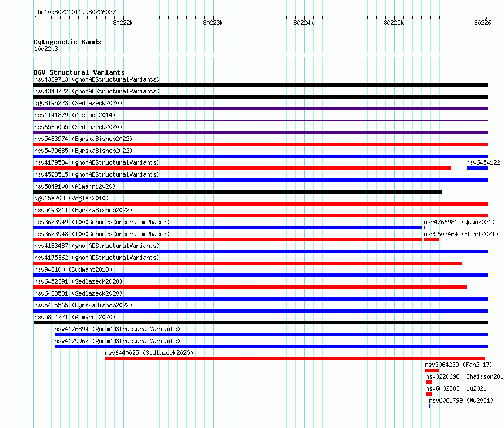Image resolution: width=504 pixels, height=428 pixels.
Task: Select the blue bar of nsv4176894
Action: pyautogui.click(x=272, y=335)
